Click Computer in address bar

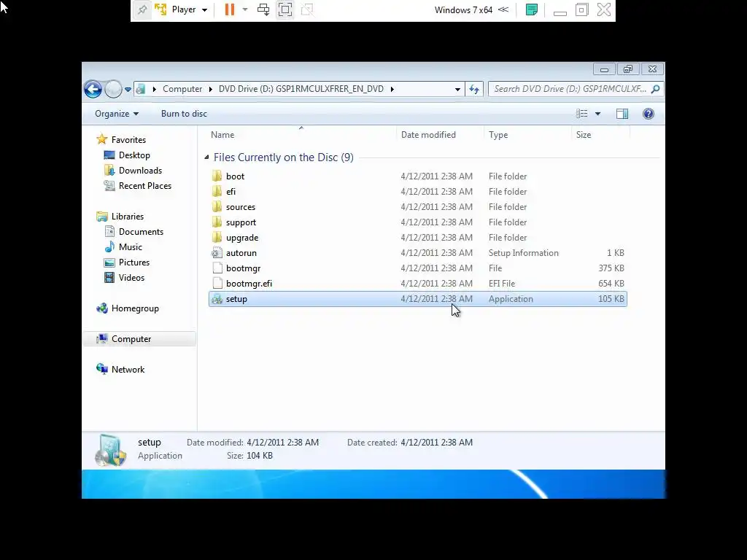(182, 89)
